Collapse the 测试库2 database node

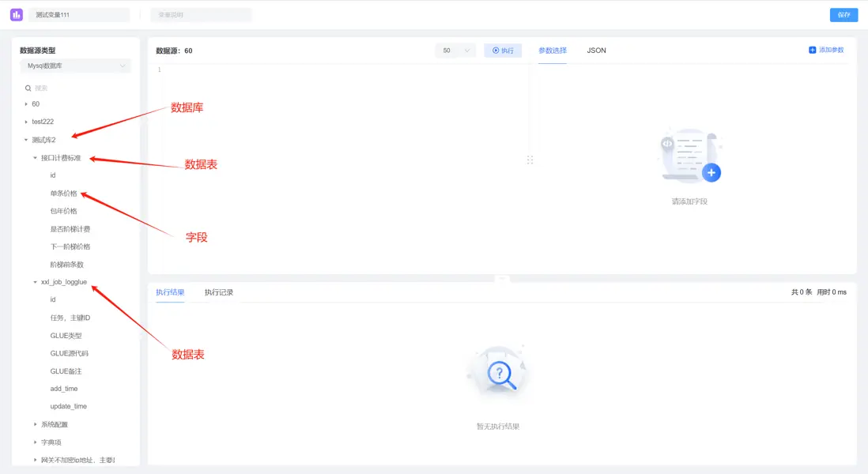point(26,140)
